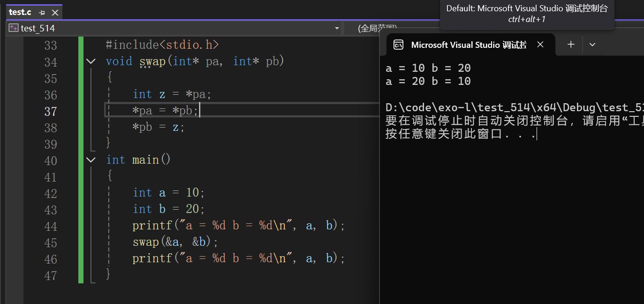Click the test_514 project icon

point(14,28)
